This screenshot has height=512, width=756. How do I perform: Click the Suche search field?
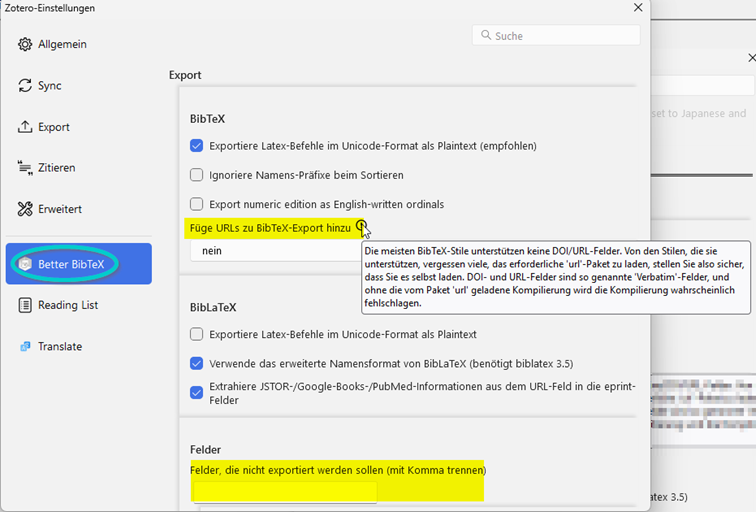pos(556,36)
